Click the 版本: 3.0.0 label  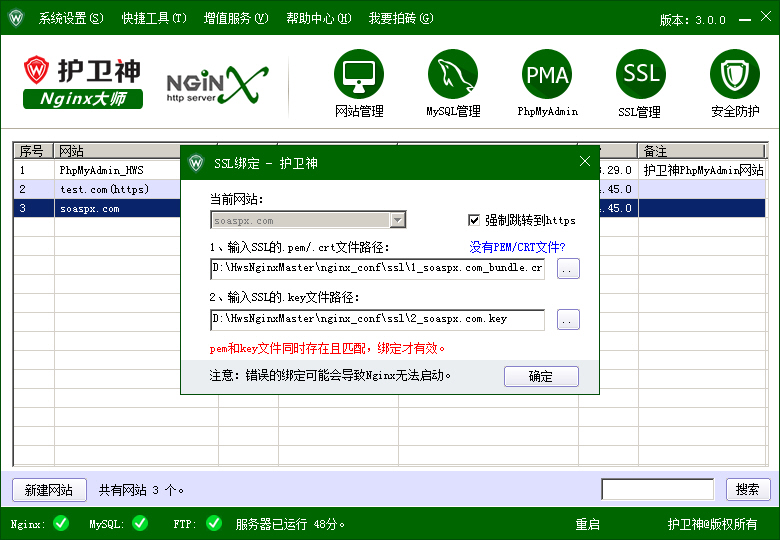pos(692,20)
